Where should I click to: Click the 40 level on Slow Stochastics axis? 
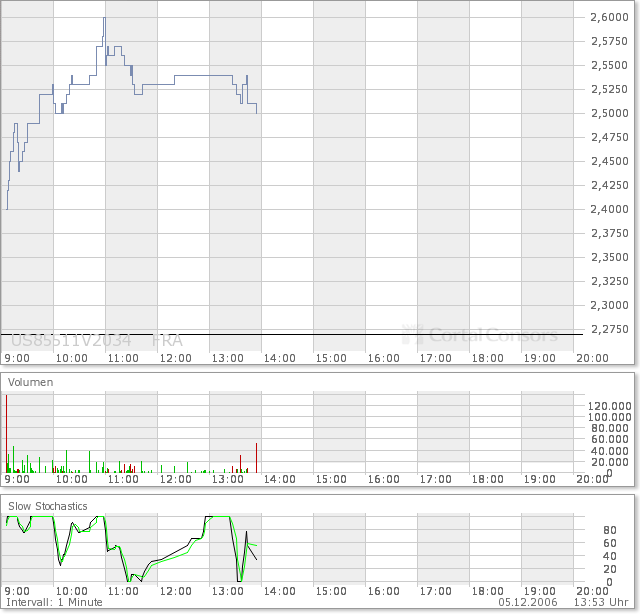tap(610, 556)
